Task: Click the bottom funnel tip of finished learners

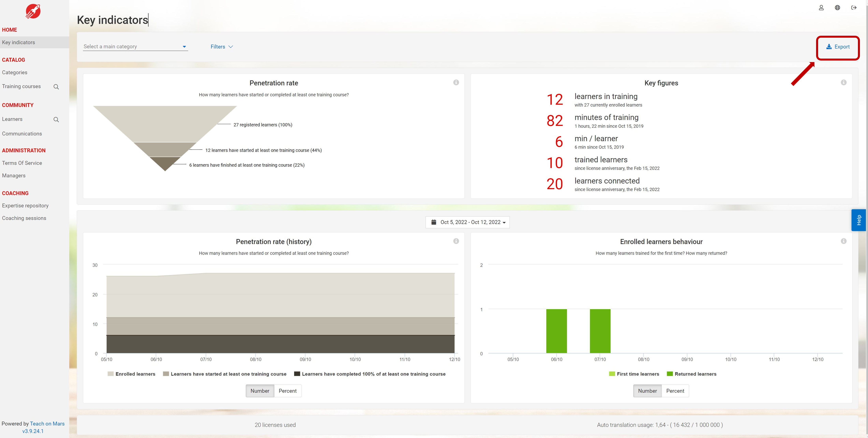Action: (x=165, y=162)
